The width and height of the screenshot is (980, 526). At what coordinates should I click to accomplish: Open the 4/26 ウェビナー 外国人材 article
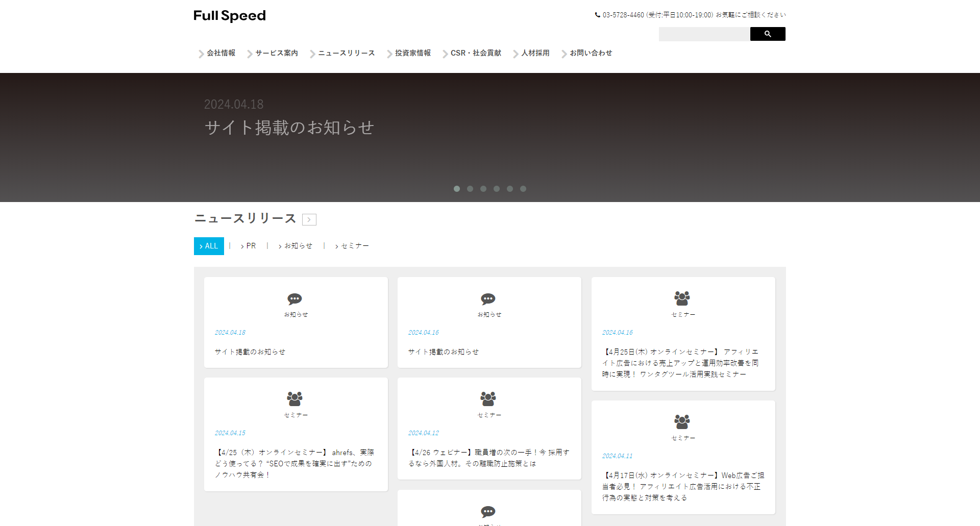(489, 458)
